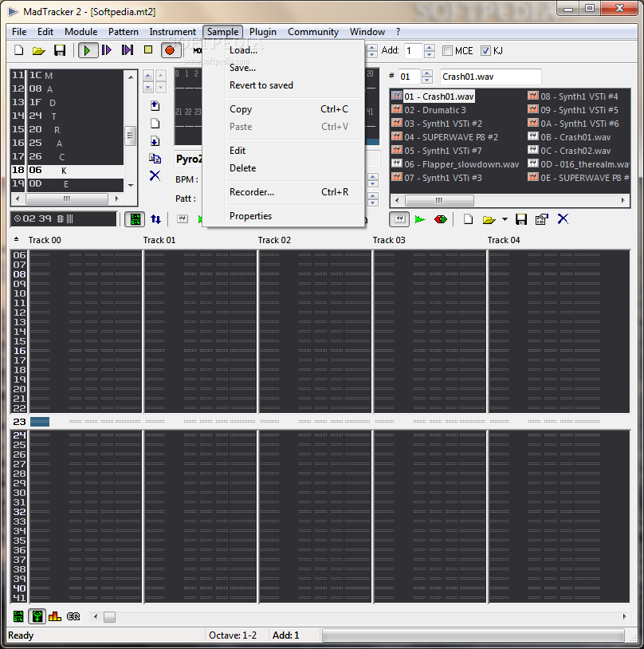644x649 pixels.
Task: Click the Add value input field
Action: (x=413, y=50)
